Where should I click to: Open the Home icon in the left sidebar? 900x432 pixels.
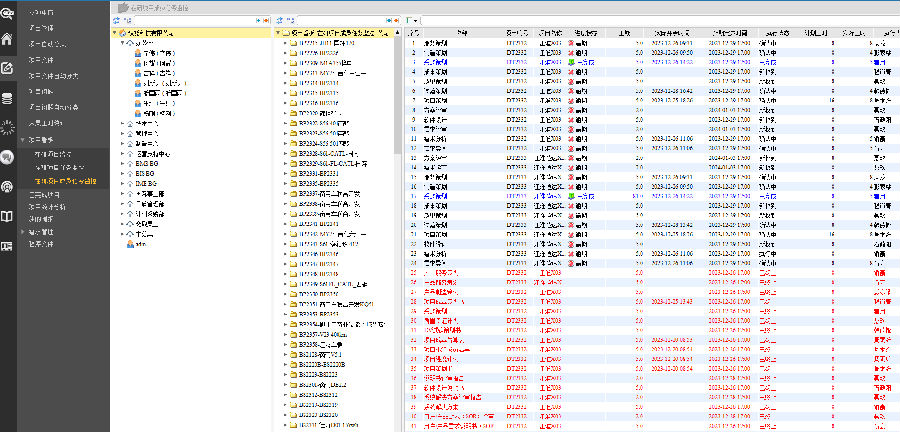8,40
